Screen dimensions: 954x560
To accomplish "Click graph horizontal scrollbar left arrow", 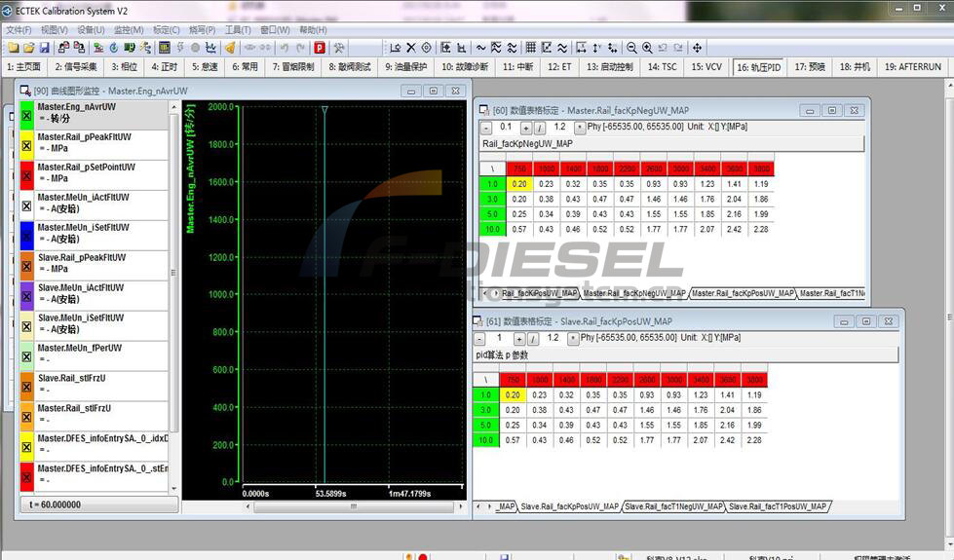I will coord(248,505).
